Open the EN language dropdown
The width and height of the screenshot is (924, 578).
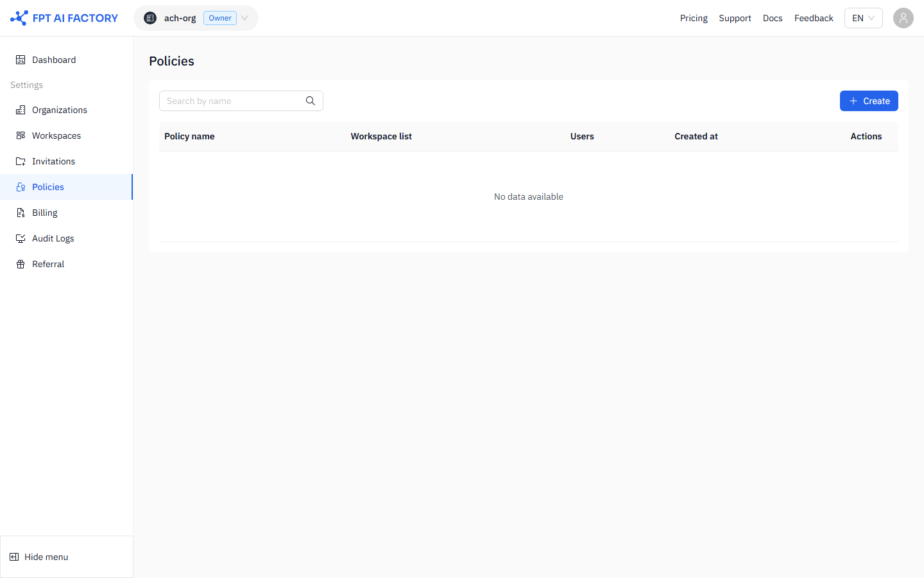[864, 18]
